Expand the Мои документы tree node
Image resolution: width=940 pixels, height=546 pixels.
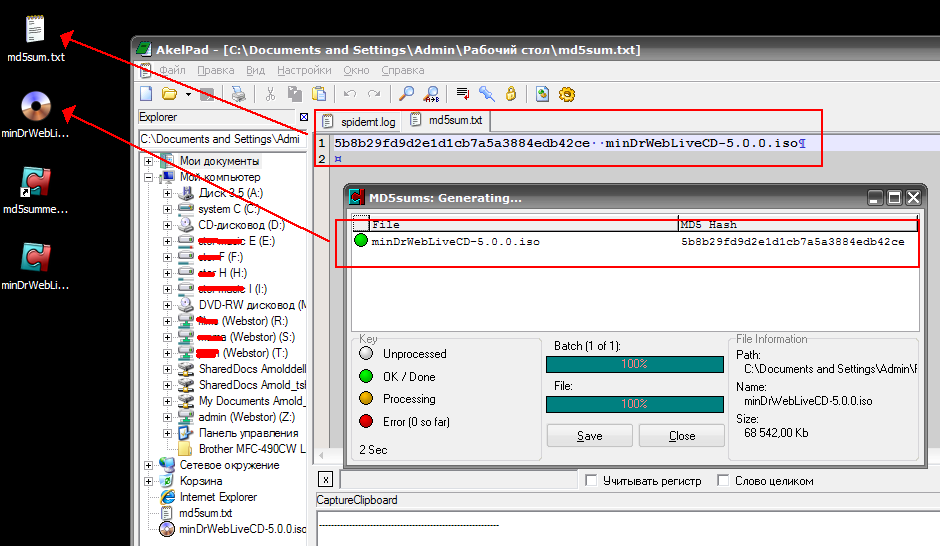click(x=149, y=161)
